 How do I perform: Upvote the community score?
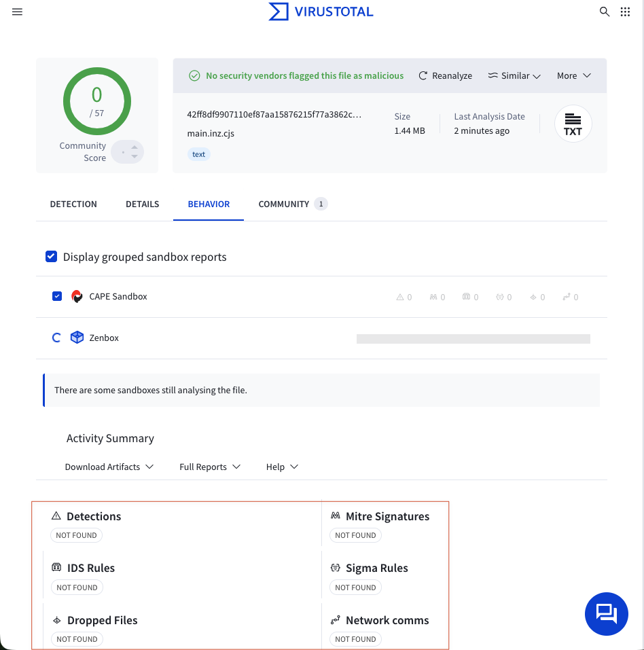pyautogui.click(x=135, y=147)
